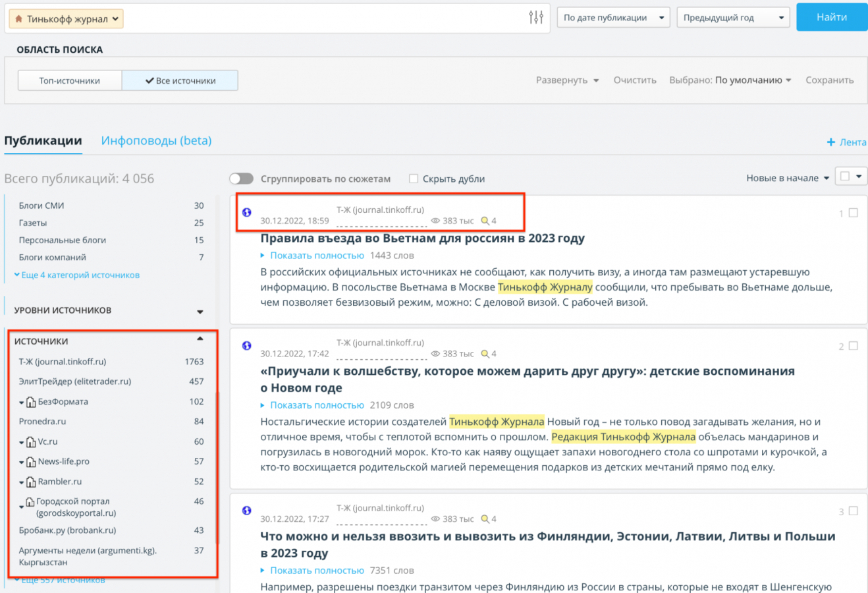
Task: Enable Скрыть дубли checkbox
Action: [414, 179]
